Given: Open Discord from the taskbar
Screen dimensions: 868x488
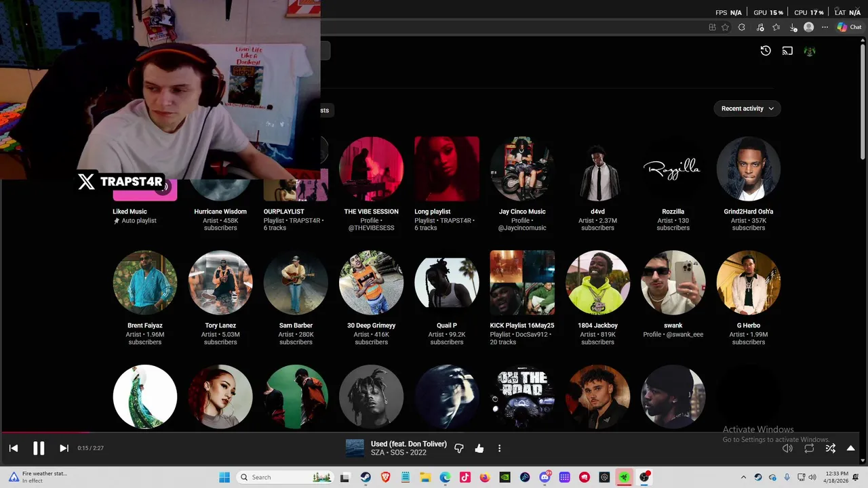Looking at the screenshot, I should point(545,477).
